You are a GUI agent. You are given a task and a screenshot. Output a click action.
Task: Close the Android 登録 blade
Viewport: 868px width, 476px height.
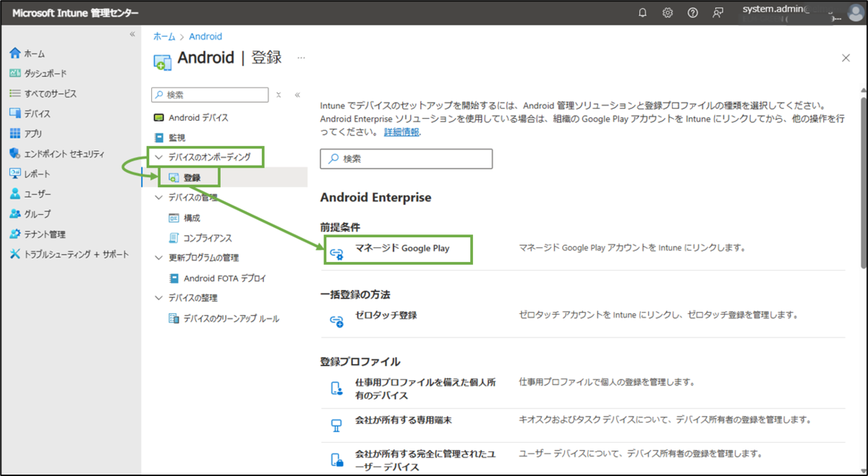coord(846,58)
